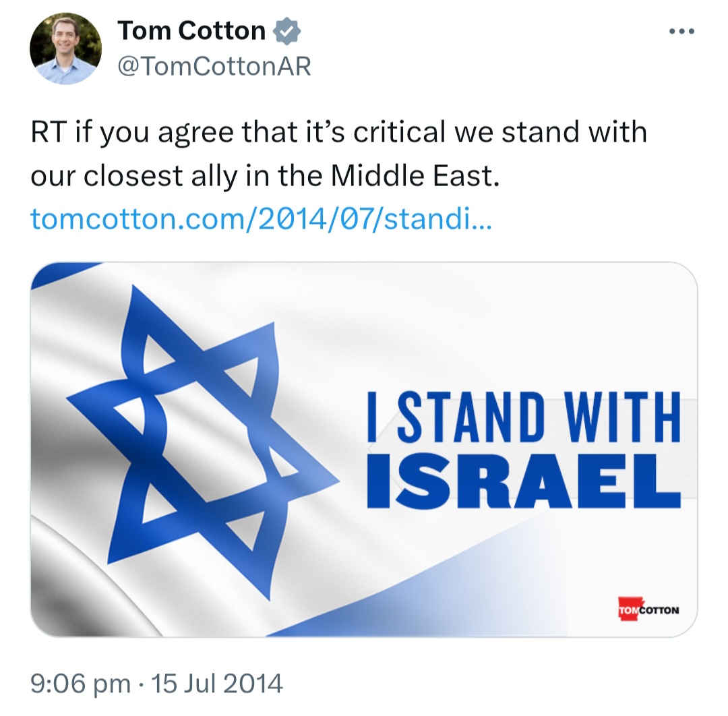Open the Tom Cotton display name
Image resolution: width=728 pixels, height=716 pixels.
tap(191, 30)
